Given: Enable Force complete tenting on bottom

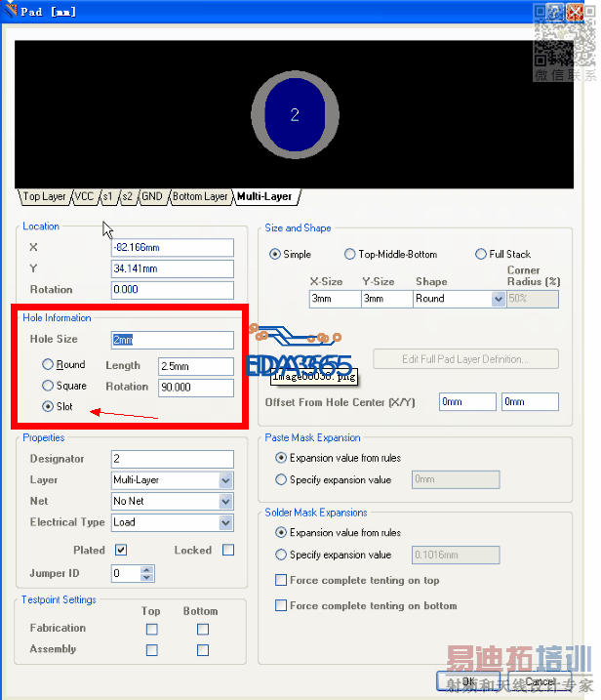Looking at the screenshot, I should click(x=281, y=605).
